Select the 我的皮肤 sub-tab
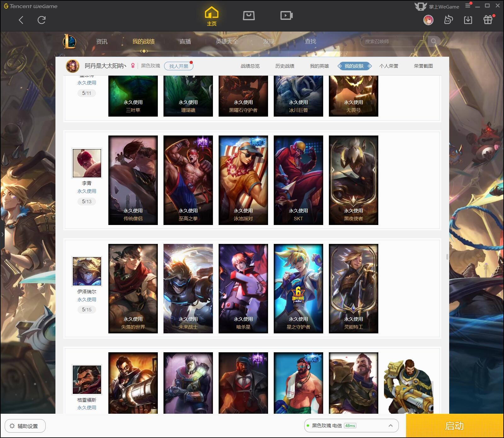 (x=354, y=66)
